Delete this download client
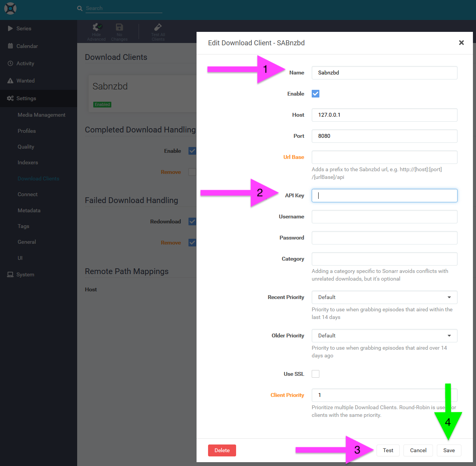 click(x=222, y=450)
